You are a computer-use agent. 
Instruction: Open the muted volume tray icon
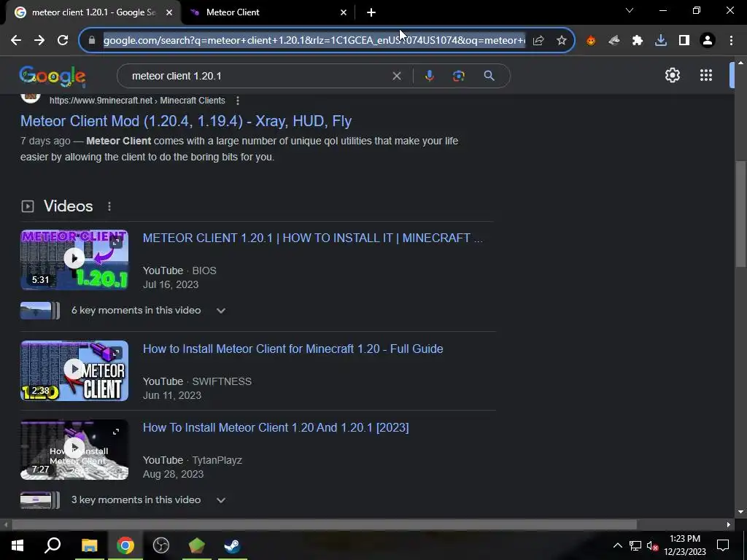point(652,545)
